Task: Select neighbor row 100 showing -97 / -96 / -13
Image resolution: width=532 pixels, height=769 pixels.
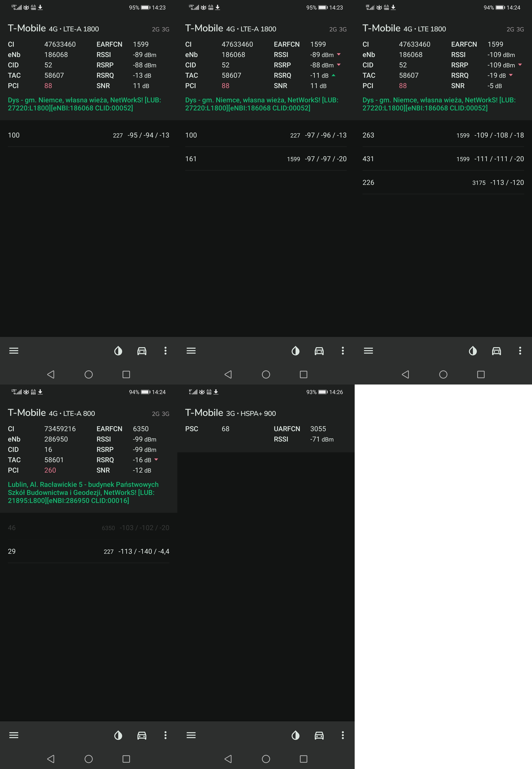Action: [266, 135]
